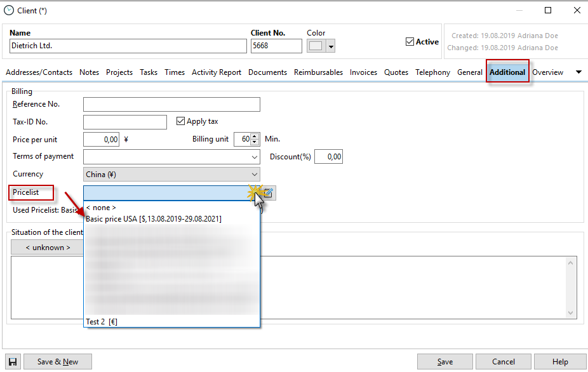Click into the Reference No. field
This screenshot has width=588, height=372.
click(171, 104)
